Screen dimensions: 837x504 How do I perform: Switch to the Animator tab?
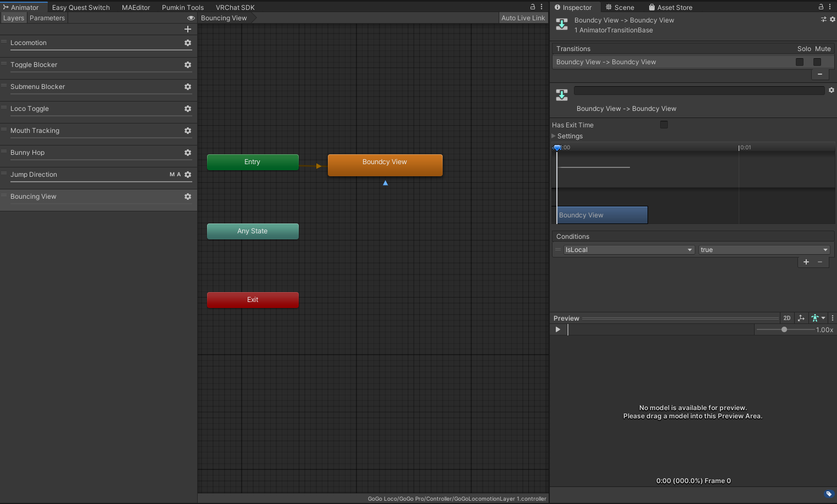[24, 7]
